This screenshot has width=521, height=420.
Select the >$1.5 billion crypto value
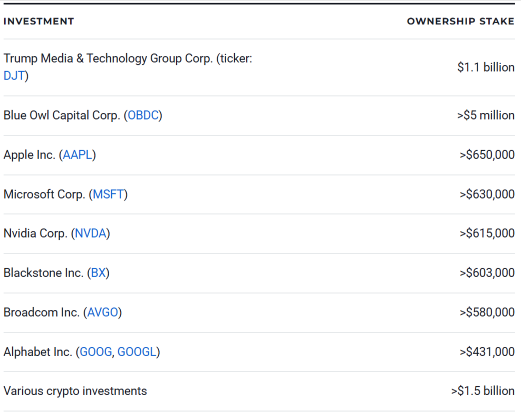(x=483, y=391)
